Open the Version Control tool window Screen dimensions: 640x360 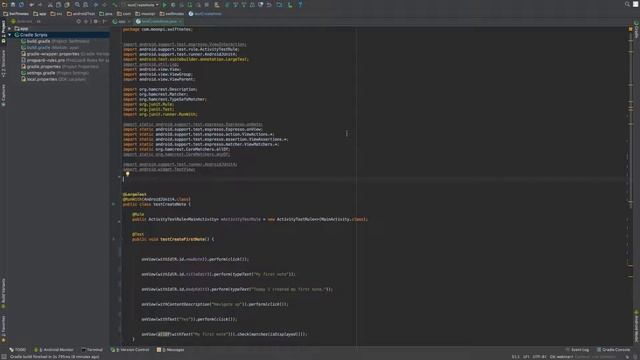(x=130, y=350)
